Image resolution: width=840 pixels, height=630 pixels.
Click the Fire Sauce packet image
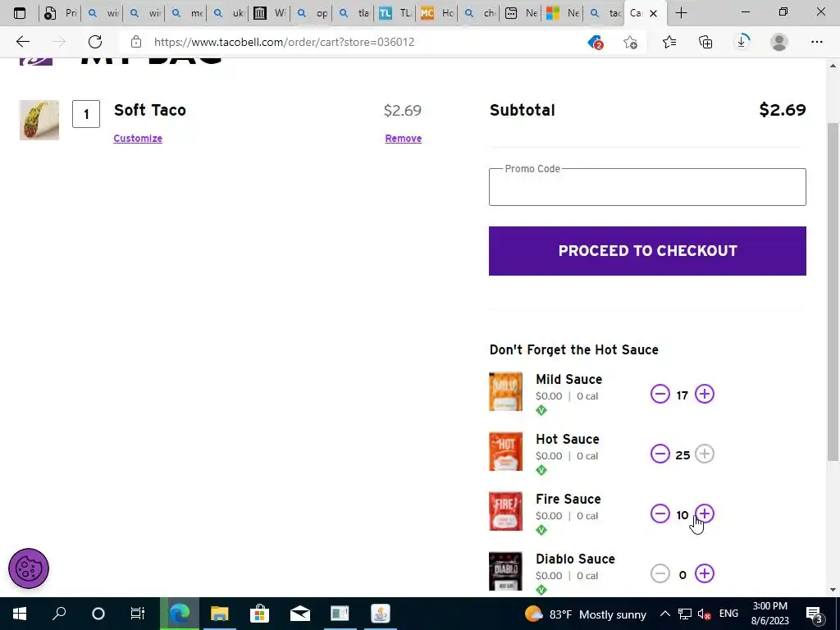tap(505, 512)
